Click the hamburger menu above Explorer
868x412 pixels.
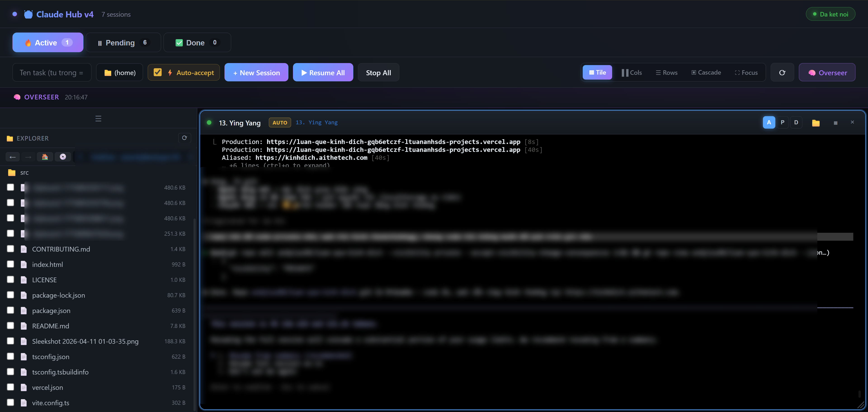tap(98, 119)
